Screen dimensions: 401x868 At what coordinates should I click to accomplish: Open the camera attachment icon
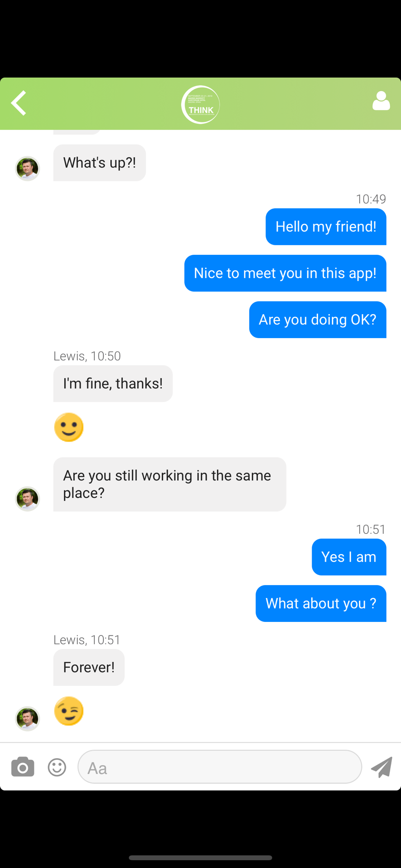(23, 767)
